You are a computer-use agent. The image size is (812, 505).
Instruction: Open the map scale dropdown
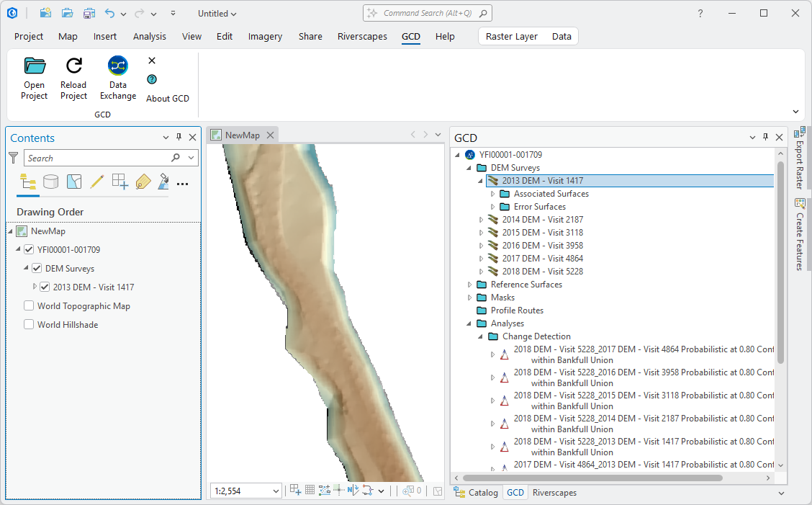275,491
